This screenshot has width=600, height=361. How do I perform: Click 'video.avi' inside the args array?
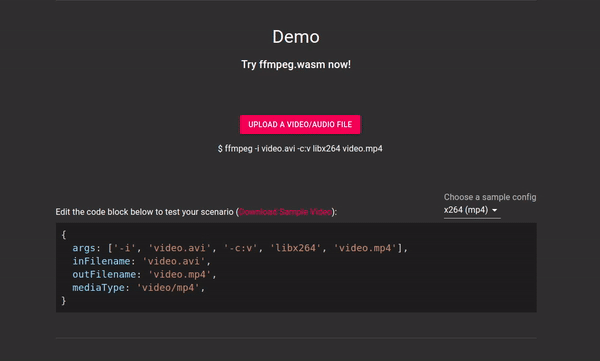point(179,248)
